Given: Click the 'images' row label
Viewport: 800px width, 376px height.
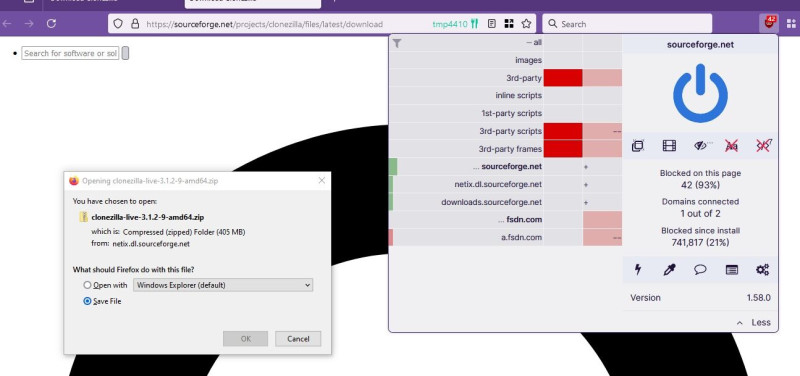Looking at the screenshot, I should (528, 60).
